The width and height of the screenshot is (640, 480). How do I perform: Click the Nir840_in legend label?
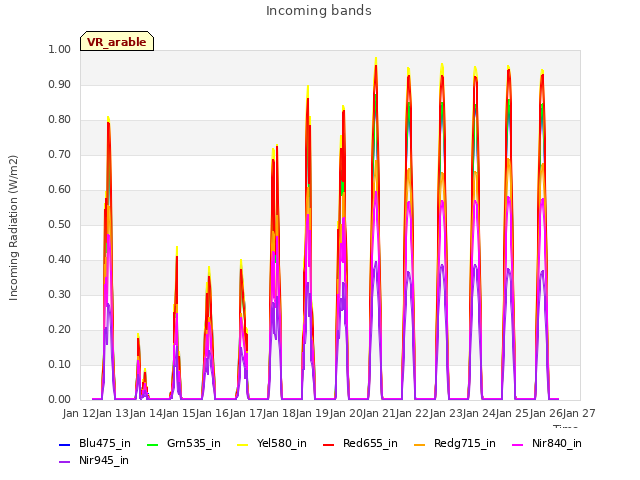(x=556, y=444)
